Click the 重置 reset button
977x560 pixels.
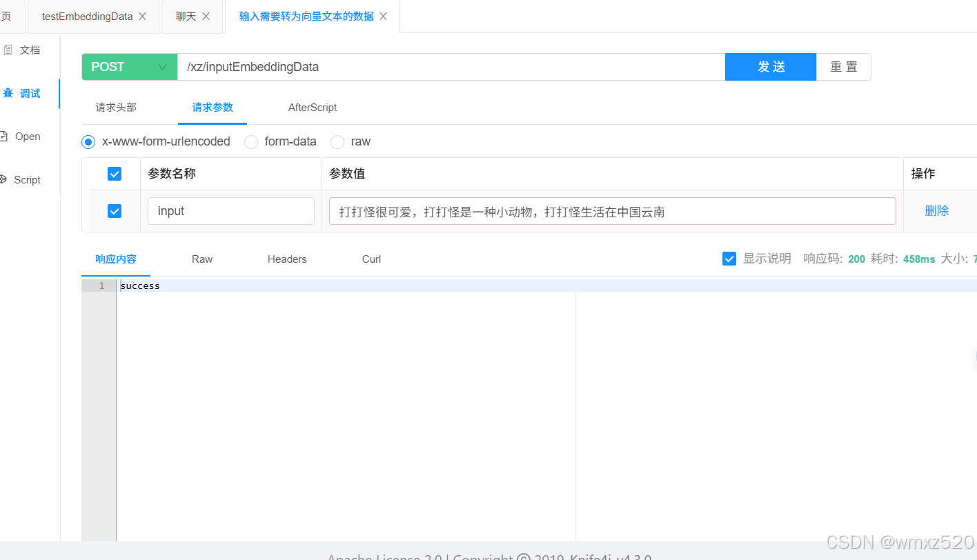pyautogui.click(x=843, y=67)
